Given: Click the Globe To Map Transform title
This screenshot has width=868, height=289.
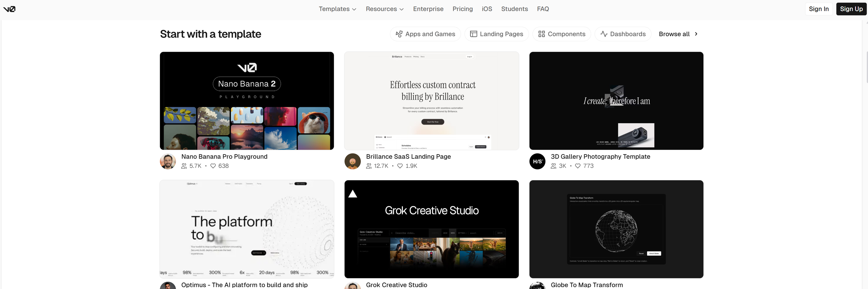Looking at the screenshot, I should [x=587, y=285].
